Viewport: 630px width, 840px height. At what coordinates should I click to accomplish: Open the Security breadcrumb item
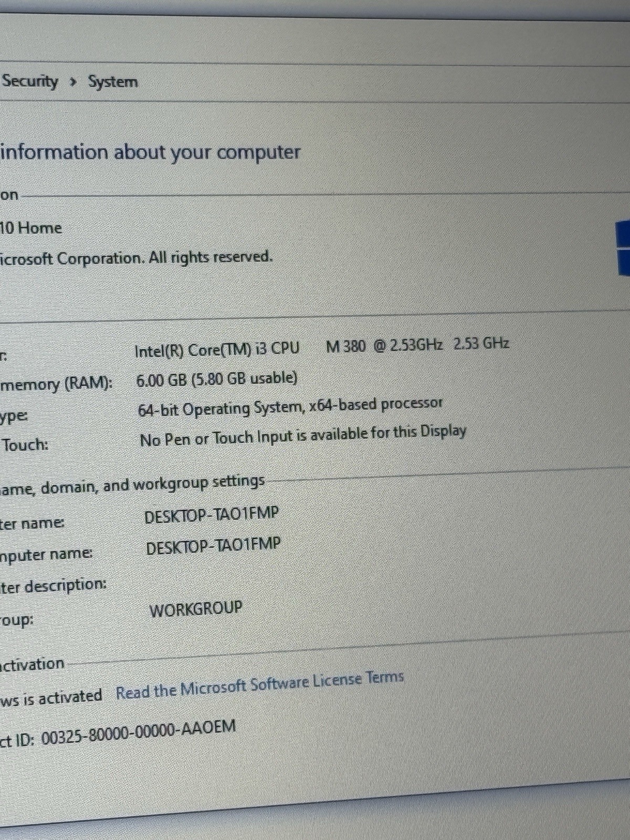pos(29,81)
